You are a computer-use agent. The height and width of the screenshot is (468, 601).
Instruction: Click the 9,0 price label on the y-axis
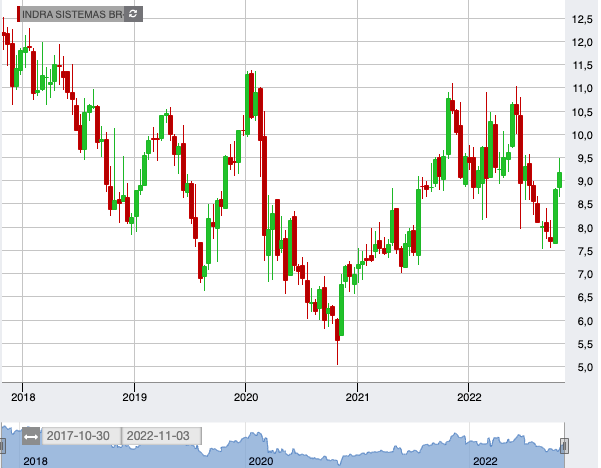[x=585, y=181]
